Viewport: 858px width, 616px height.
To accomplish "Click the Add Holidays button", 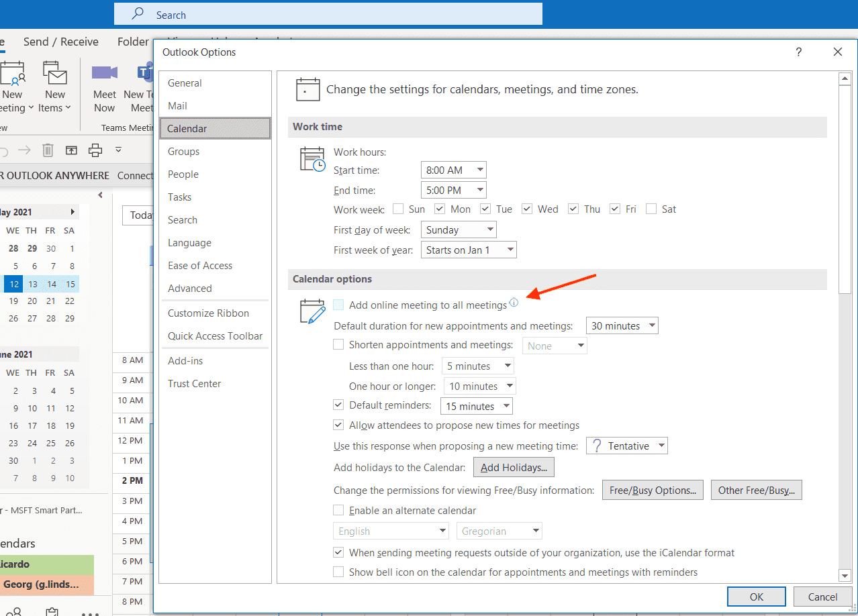I will click(514, 468).
